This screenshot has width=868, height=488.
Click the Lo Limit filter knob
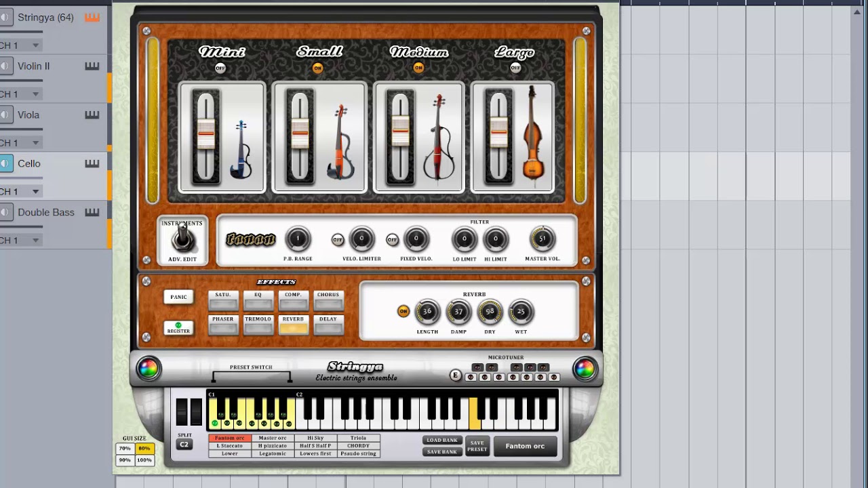click(465, 239)
